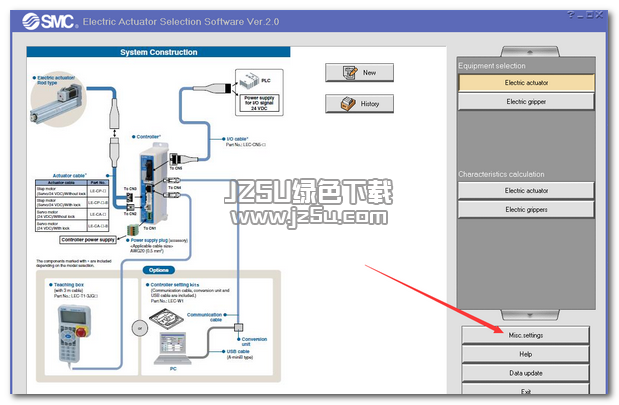Expand the top arrow tab of the side panel
The height and width of the screenshot is (405, 619).
coord(530,52)
